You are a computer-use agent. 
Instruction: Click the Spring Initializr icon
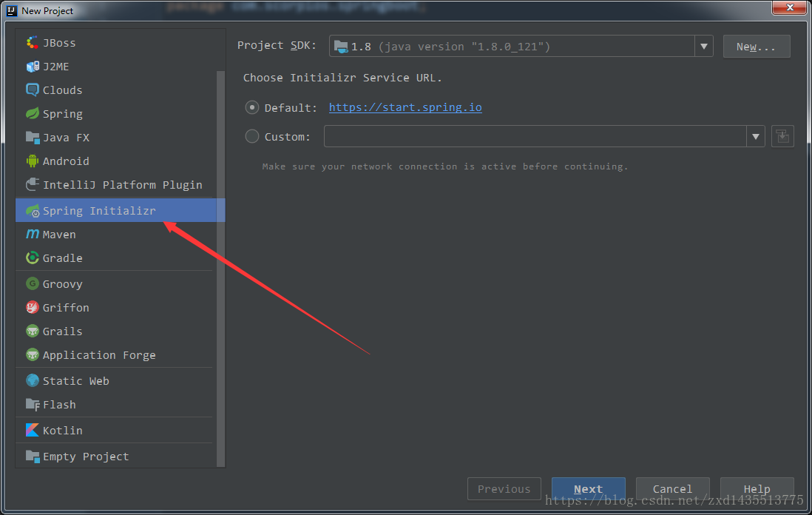pos(32,210)
